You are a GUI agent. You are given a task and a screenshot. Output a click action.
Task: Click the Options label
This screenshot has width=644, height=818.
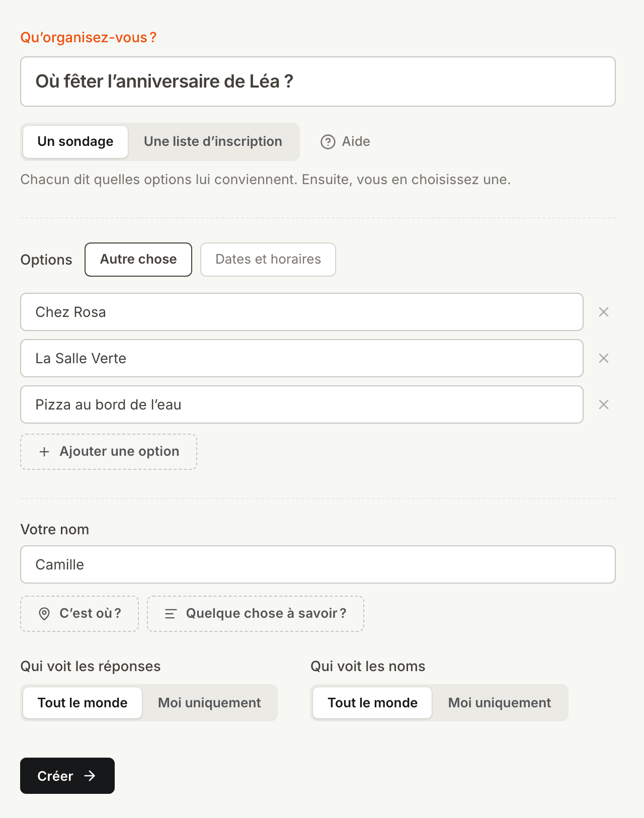click(x=46, y=260)
